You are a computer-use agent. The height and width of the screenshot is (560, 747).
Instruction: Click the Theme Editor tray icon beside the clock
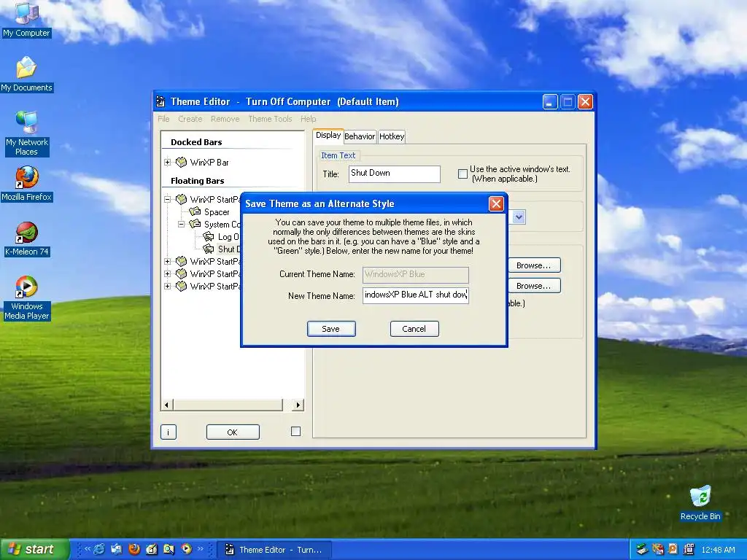689,550
